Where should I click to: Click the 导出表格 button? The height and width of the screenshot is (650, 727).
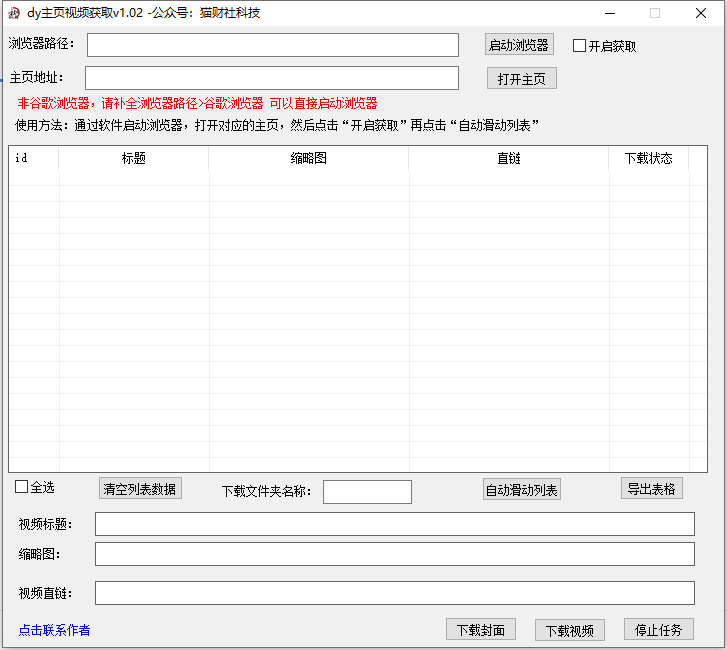(x=651, y=488)
